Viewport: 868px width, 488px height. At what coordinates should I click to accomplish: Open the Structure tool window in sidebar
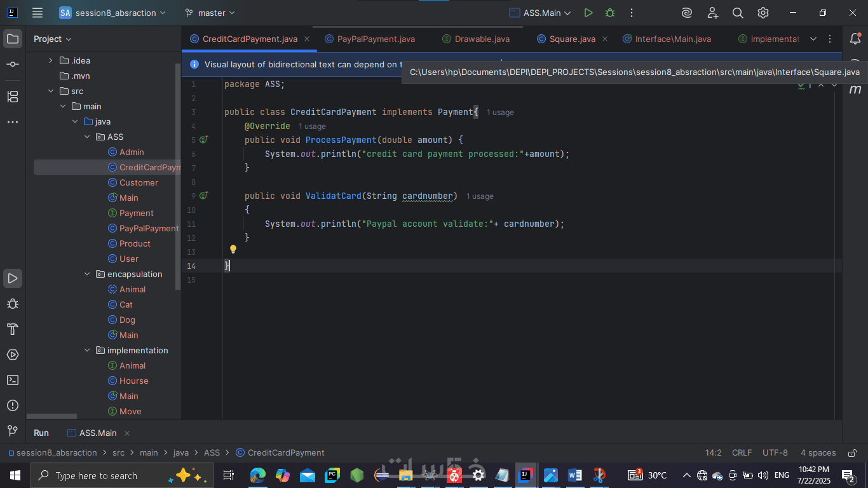coord(13,97)
